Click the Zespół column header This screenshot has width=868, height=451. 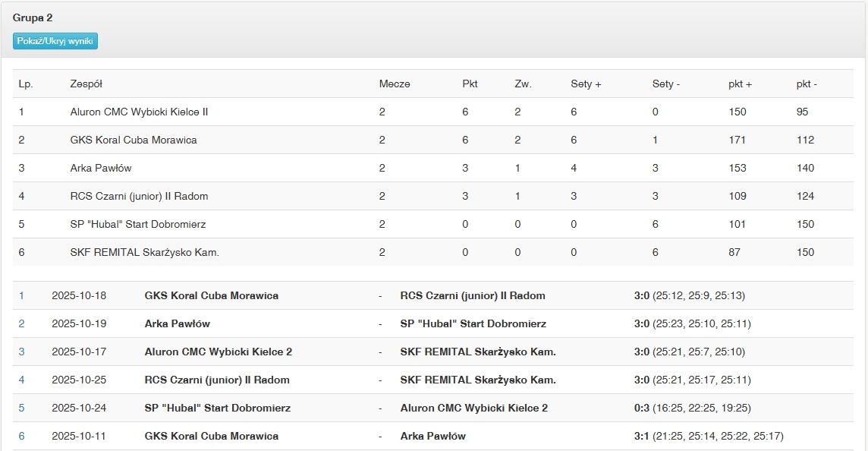click(86, 84)
